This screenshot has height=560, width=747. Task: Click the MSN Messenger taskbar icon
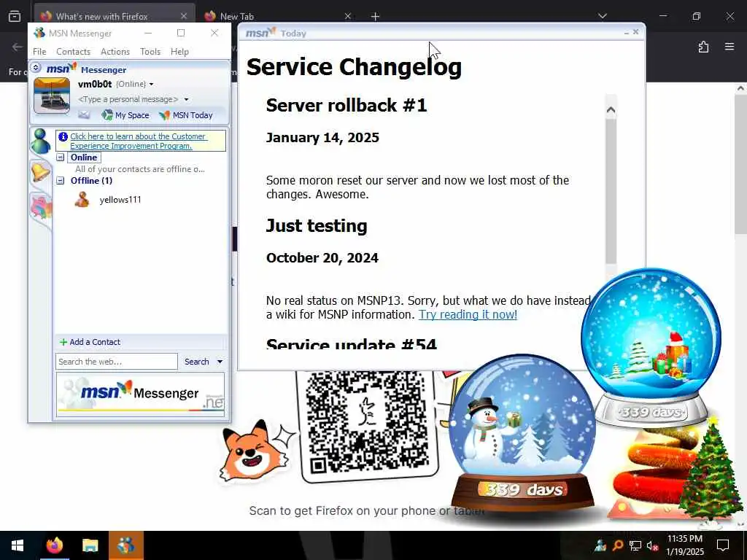pos(125,545)
